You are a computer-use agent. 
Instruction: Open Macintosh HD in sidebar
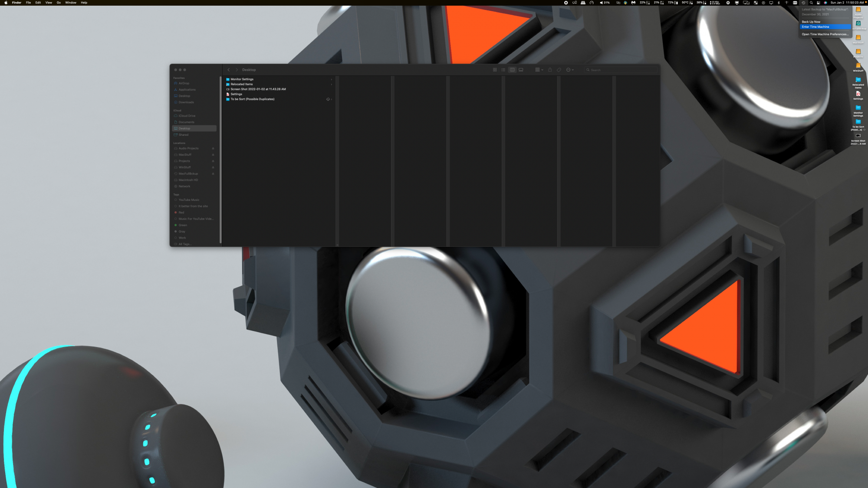(x=188, y=180)
